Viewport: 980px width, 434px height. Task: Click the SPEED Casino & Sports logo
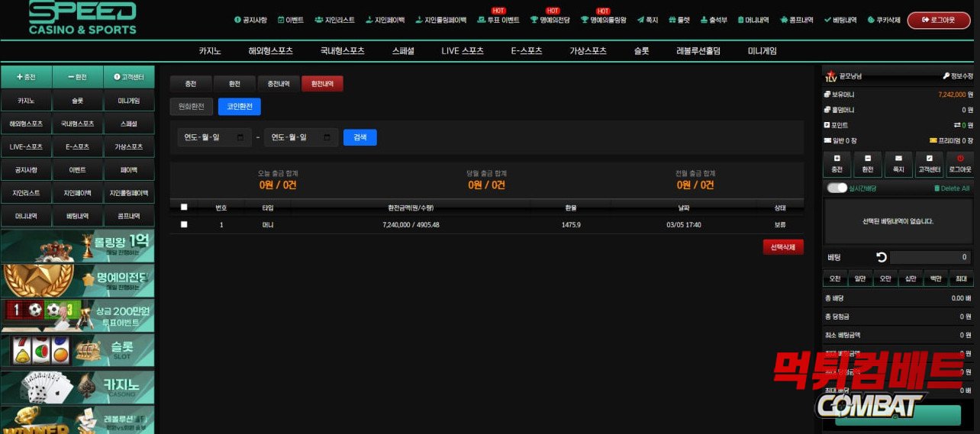point(82,18)
